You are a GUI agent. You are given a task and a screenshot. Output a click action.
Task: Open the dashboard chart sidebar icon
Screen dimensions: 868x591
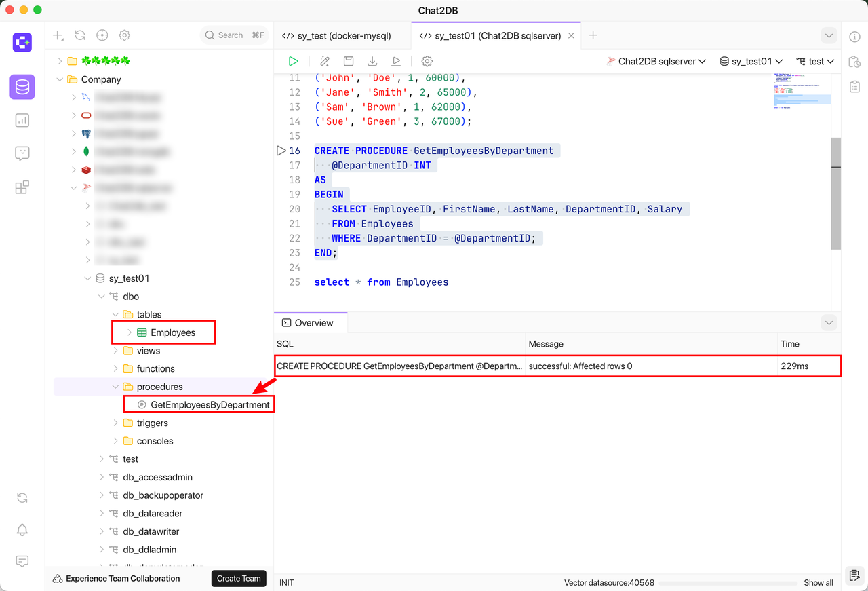22,120
